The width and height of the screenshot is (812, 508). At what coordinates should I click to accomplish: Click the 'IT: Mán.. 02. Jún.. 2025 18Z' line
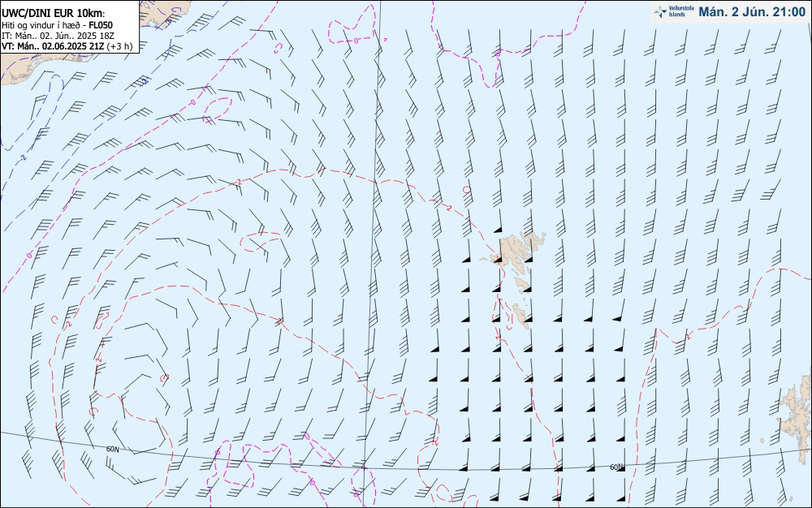tap(58, 36)
